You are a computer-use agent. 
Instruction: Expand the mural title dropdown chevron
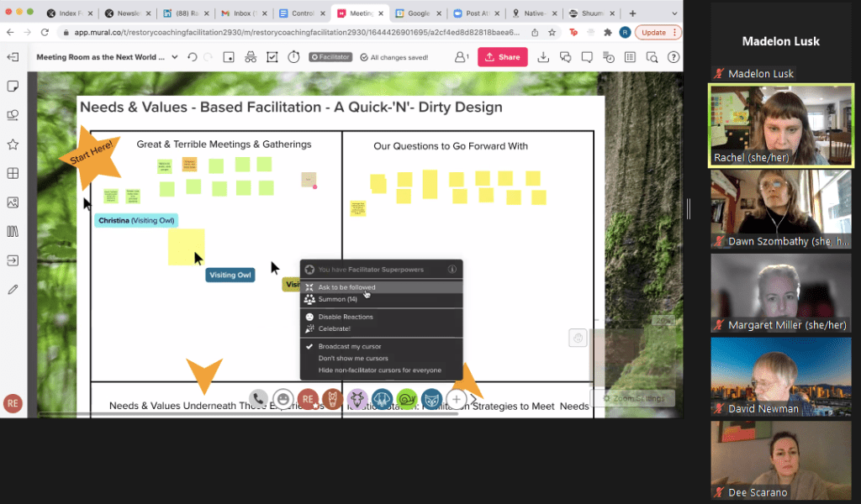click(175, 57)
